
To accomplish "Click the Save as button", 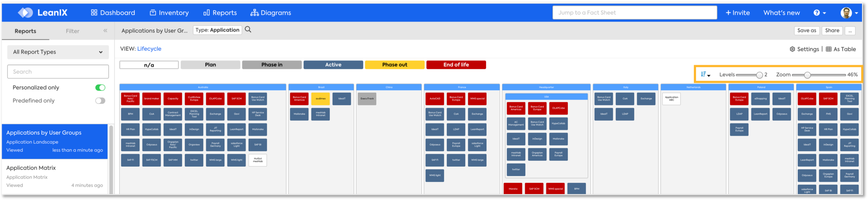I will tap(806, 30).
